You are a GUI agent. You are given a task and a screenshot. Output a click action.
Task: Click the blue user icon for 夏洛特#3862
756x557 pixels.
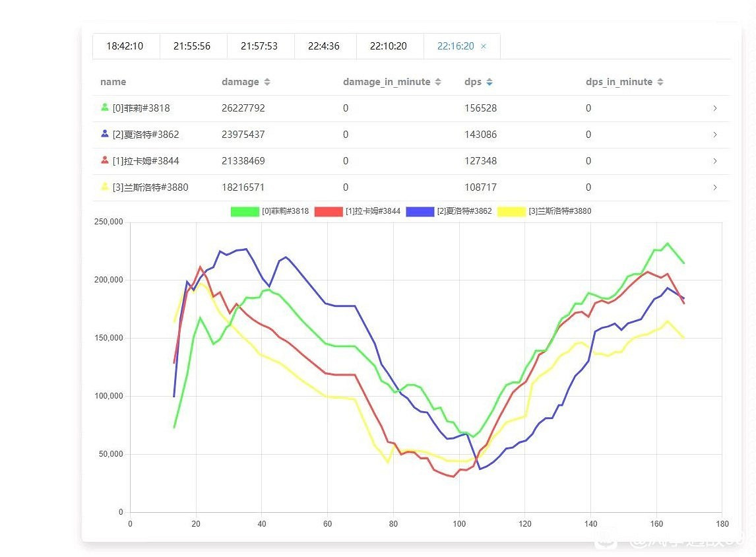(x=105, y=133)
